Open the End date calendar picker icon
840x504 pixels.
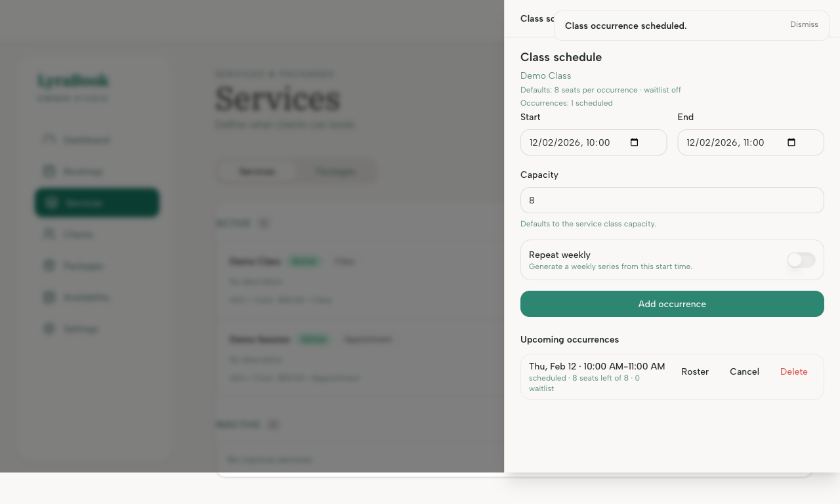(x=791, y=142)
